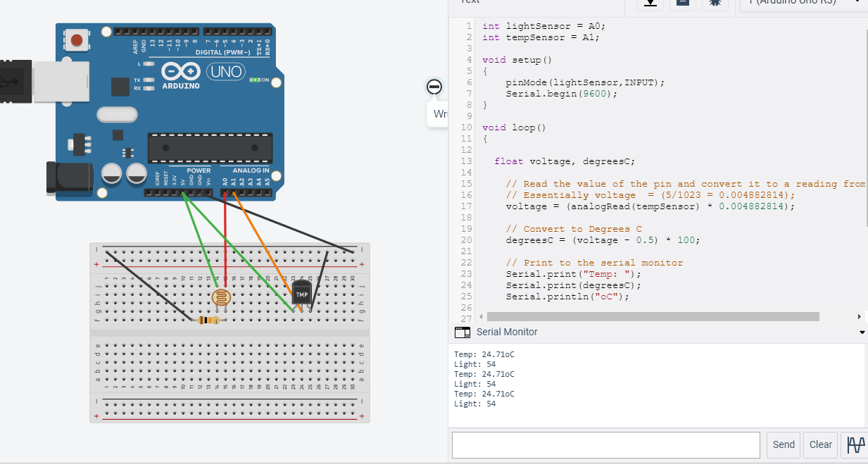Image resolution: width=868 pixels, height=467 pixels.
Task: Expand the Serial Monitor dropdown arrow
Action: [x=862, y=332]
